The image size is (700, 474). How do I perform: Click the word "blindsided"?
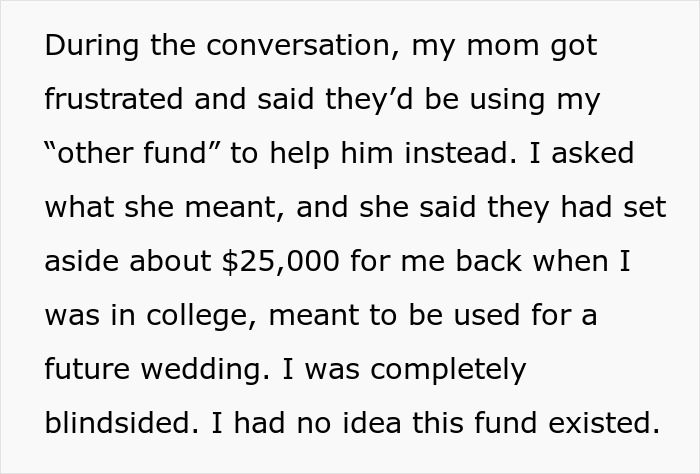117,424
